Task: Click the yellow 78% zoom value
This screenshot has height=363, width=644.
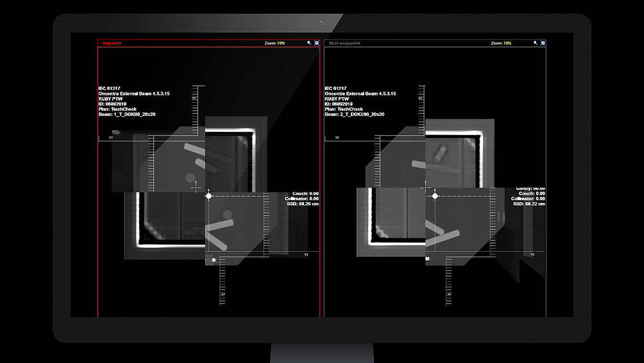Action: (x=280, y=42)
